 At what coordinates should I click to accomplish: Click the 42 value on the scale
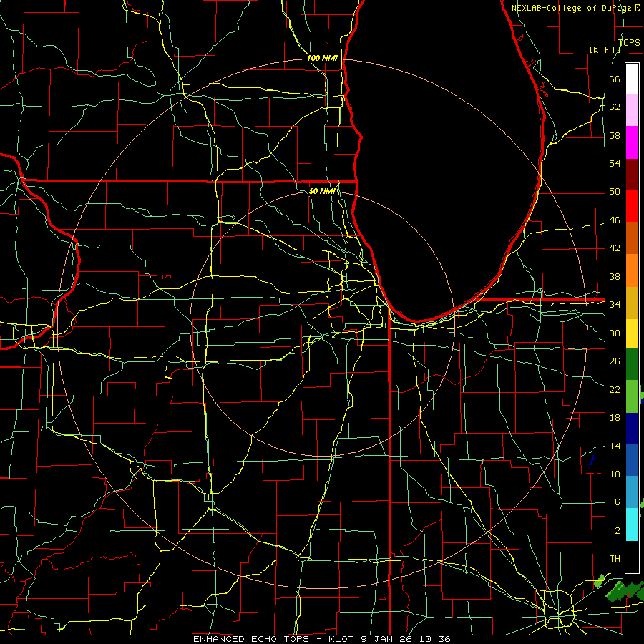pos(615,248)
